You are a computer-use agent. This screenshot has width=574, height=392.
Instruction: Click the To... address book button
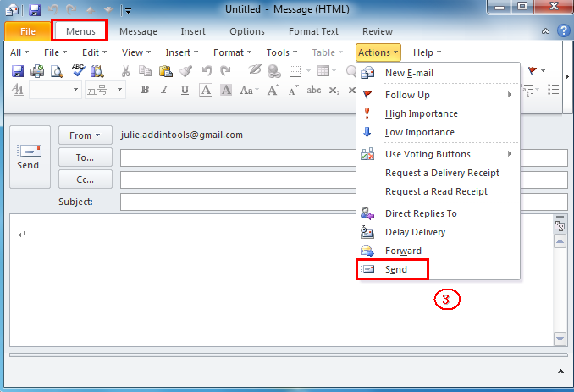tap(86, 157)
